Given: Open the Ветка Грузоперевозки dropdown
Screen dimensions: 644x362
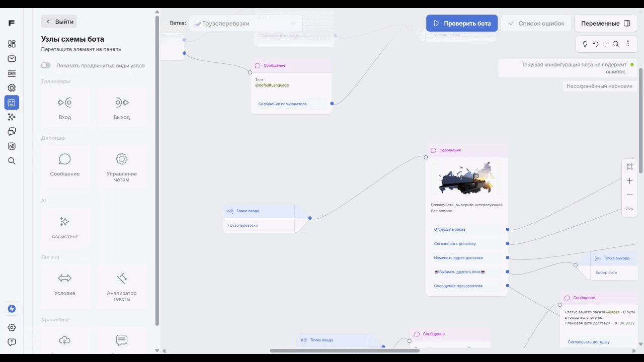Looking at the screenshot, I should (246, 23).
